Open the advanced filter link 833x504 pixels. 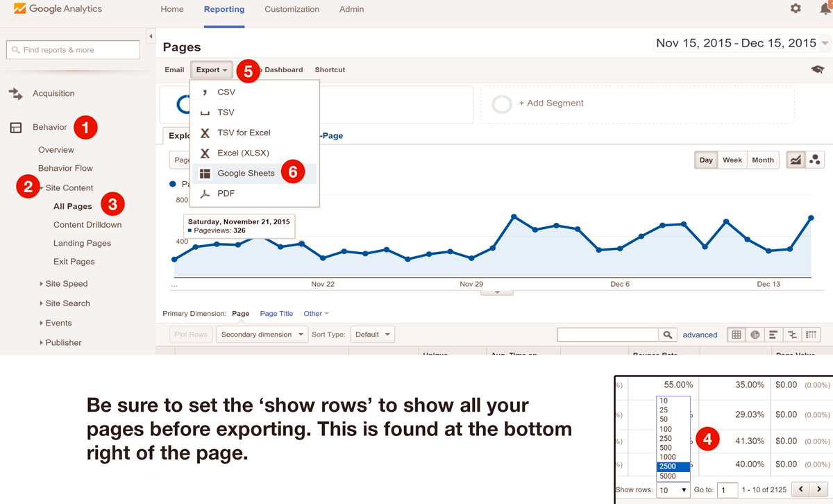(x=700, y=335)
